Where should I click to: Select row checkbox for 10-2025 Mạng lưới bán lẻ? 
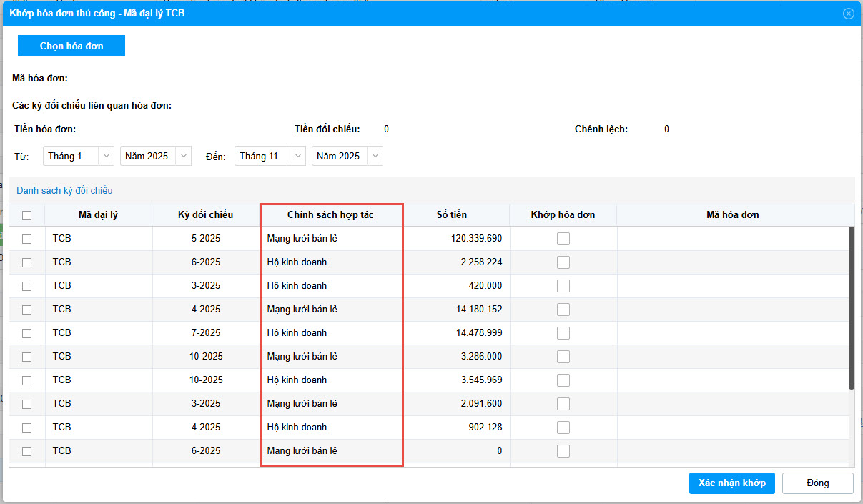pyautogui.click(x=27, y=357)
